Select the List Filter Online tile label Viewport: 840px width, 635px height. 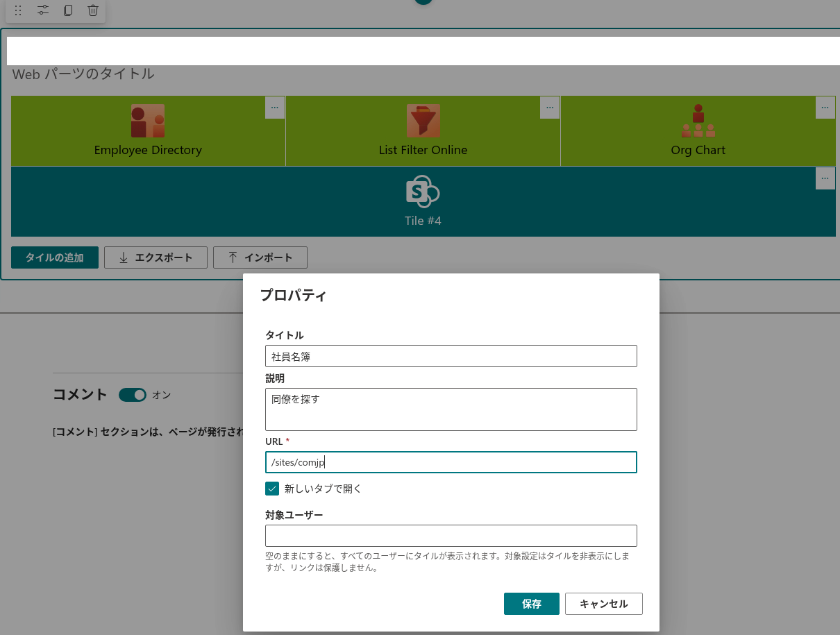423,150
